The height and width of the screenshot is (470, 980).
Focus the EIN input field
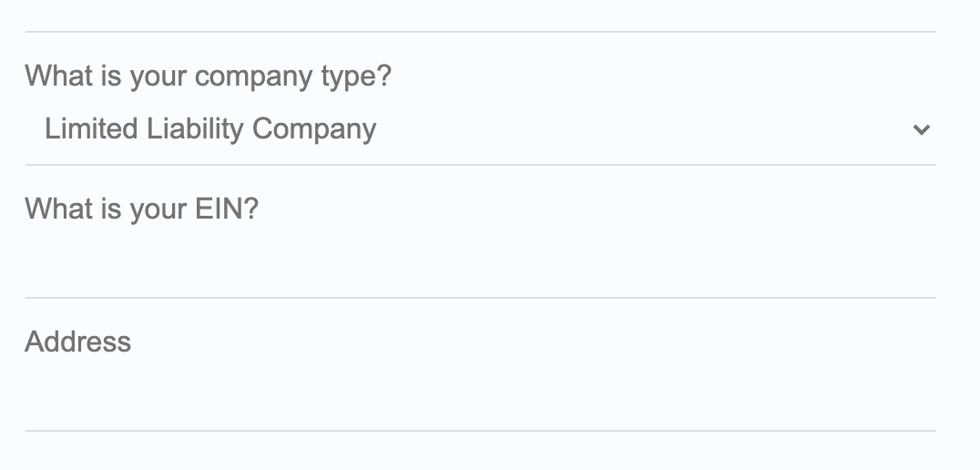point(480,262)
